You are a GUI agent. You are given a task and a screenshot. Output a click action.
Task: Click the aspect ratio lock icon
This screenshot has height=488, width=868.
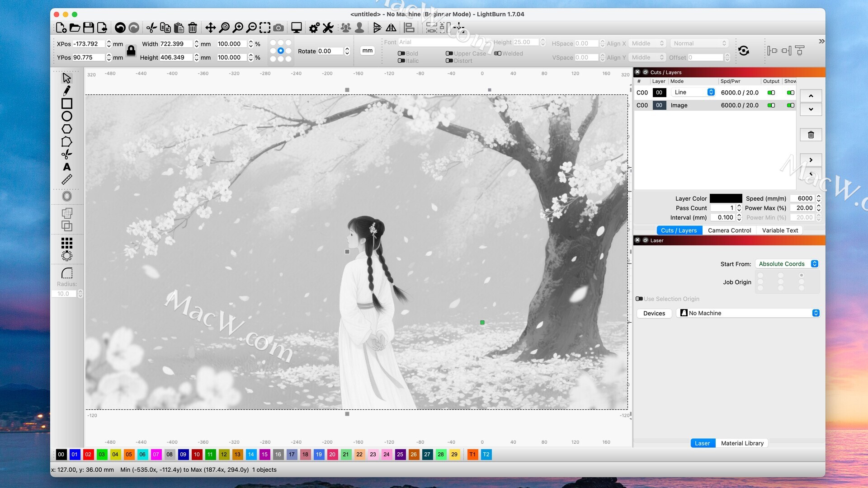point(131,51)
